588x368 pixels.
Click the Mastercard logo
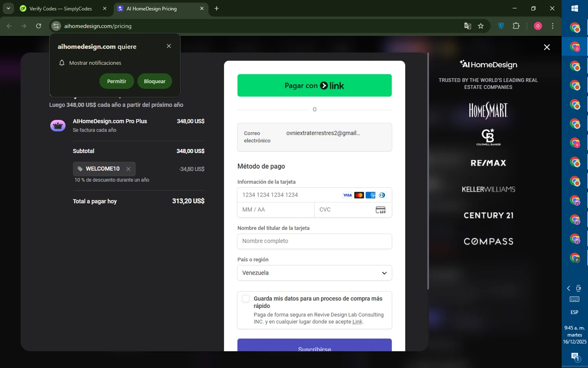coord(359,195)
